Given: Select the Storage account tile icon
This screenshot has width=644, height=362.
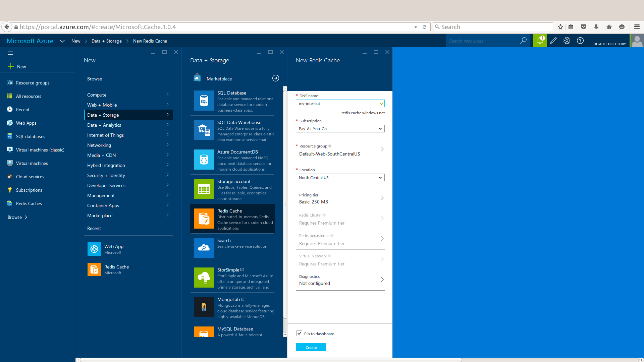Looking at the screenshot, I should pyautogui.click(x=204, y=189).
